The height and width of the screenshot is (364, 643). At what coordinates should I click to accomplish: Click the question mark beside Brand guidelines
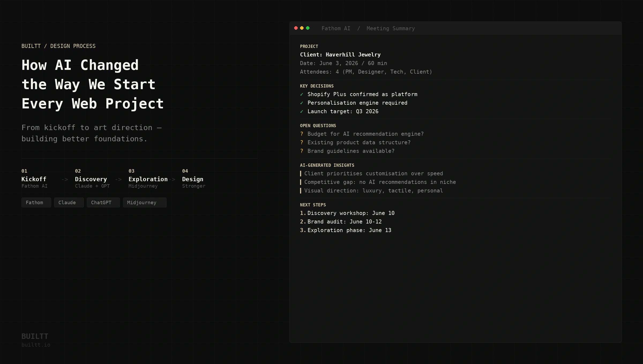coord(302,151)
